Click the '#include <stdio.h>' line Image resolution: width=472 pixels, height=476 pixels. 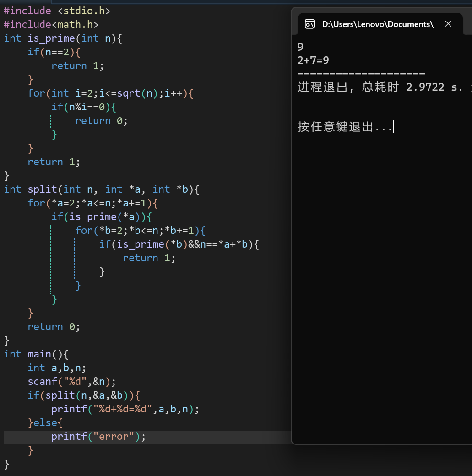pyautogui.click(x=57, y=11)
